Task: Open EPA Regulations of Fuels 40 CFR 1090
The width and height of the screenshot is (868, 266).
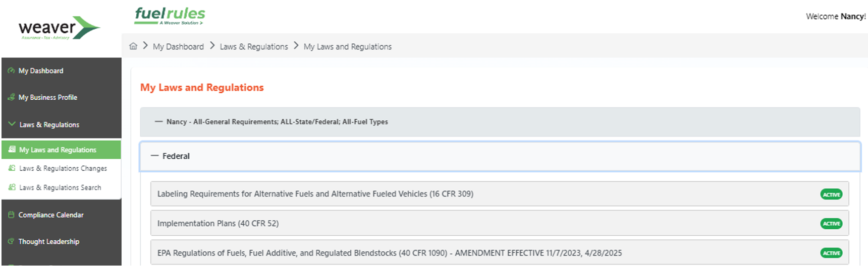Action: (x=389, y=253)
